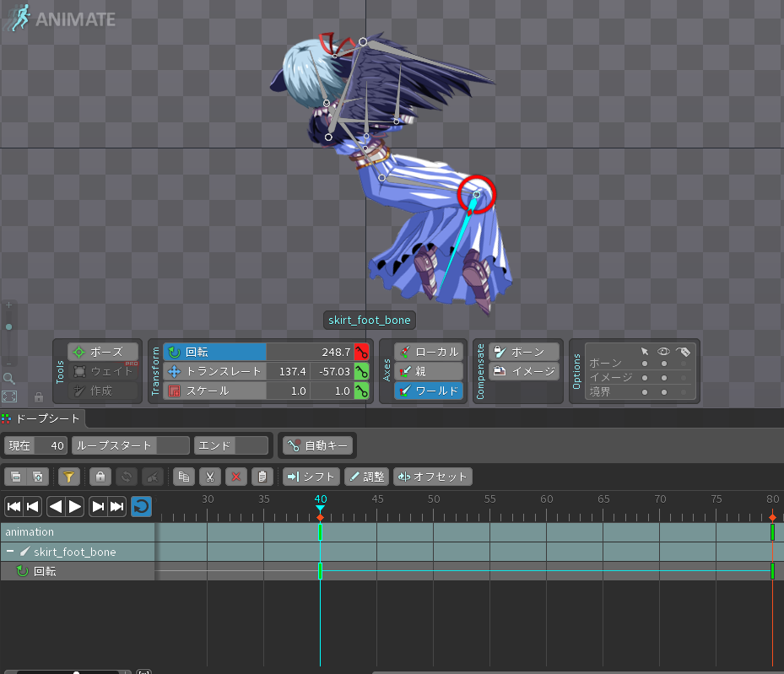Toggle the dopesheet filter funnel icon
The width and height of the screenshot is (784, 674).
click(x=69, y=477)
